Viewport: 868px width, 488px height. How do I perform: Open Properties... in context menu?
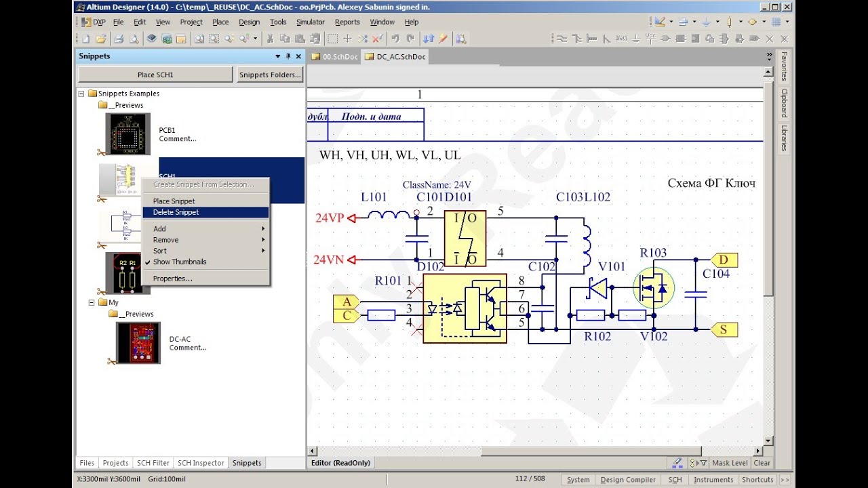point(205,279)
